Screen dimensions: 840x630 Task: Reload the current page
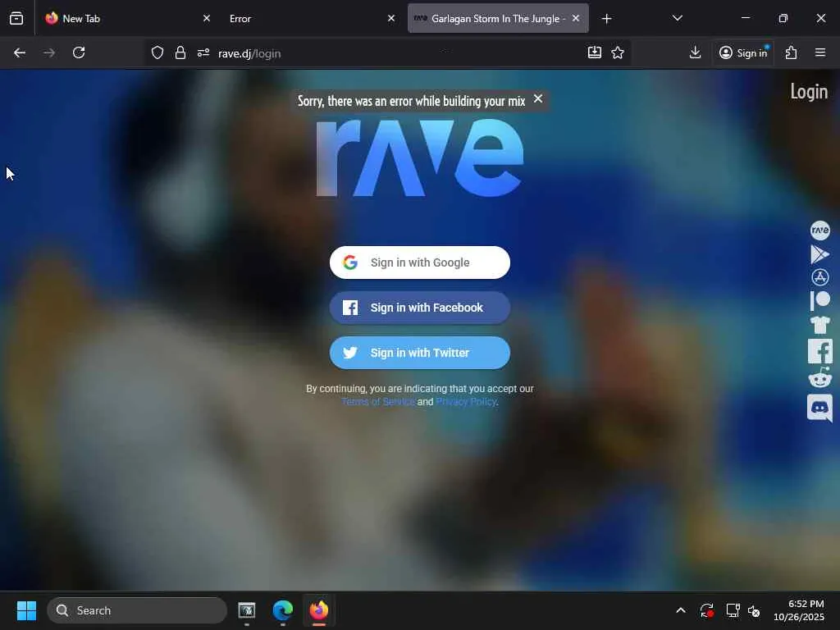[x=79, y=52]
